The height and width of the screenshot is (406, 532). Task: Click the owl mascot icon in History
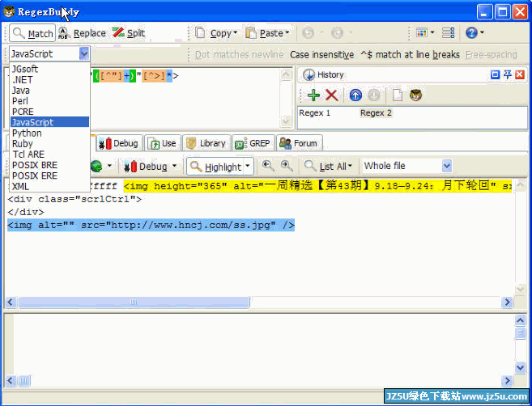(x=415, y=95)
